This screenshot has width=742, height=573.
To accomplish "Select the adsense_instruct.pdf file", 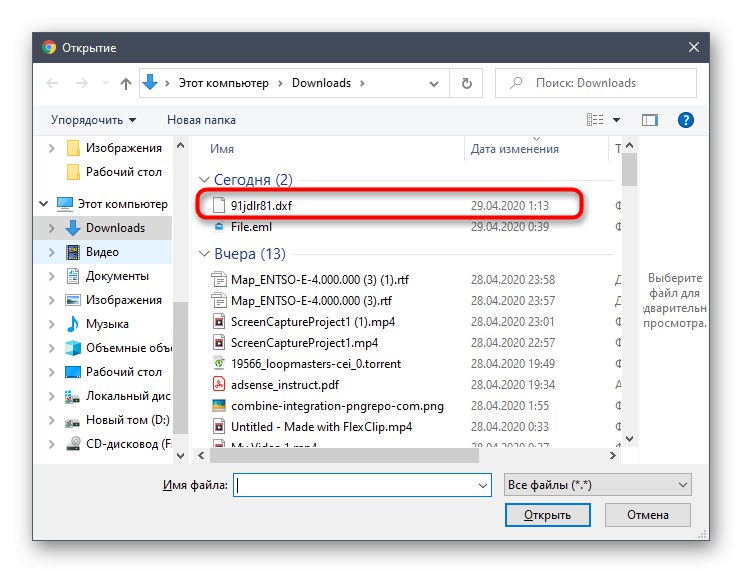I will coord(284,385).
